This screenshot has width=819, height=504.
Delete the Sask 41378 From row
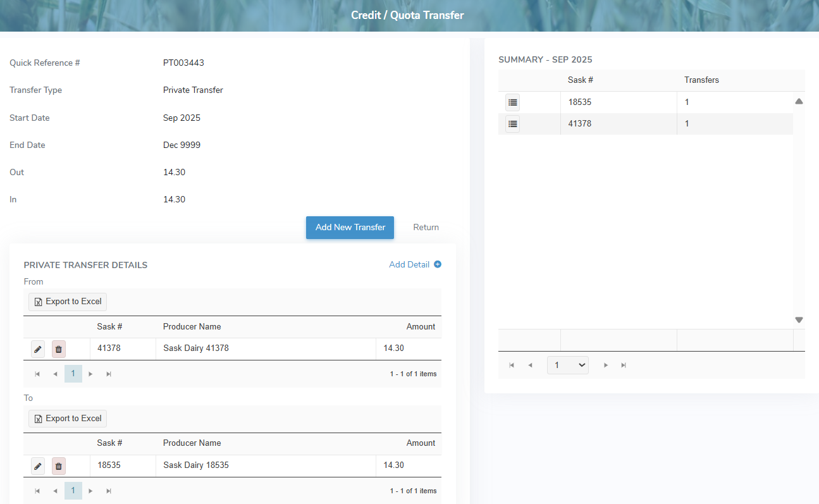point(59,348)
